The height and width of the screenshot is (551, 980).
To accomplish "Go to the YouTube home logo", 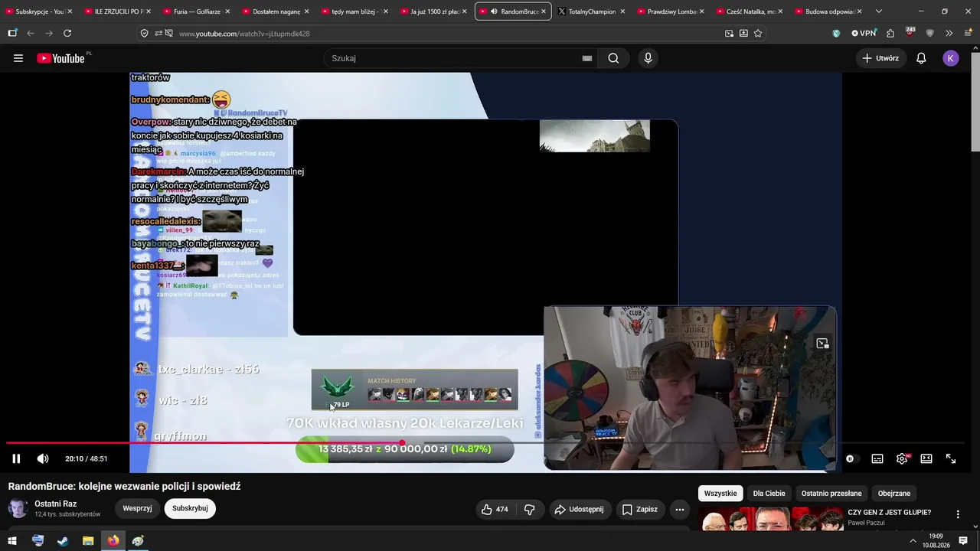I will point(60,58).
